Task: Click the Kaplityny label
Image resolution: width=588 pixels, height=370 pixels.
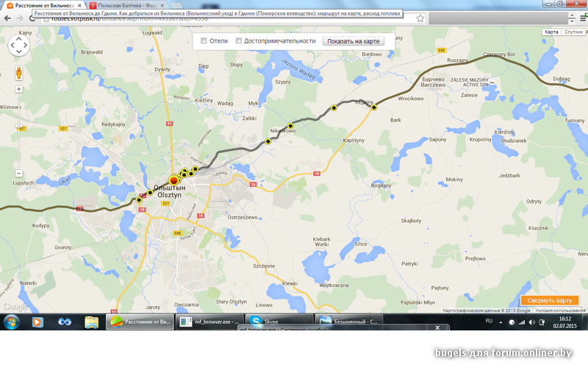Action: [354, 140]
